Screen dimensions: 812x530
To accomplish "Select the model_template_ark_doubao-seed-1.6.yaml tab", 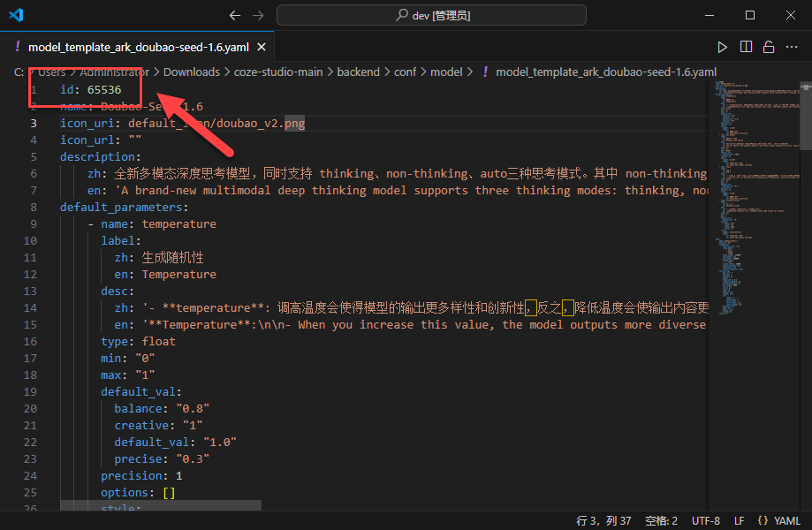I will click(x=138, y=47).
